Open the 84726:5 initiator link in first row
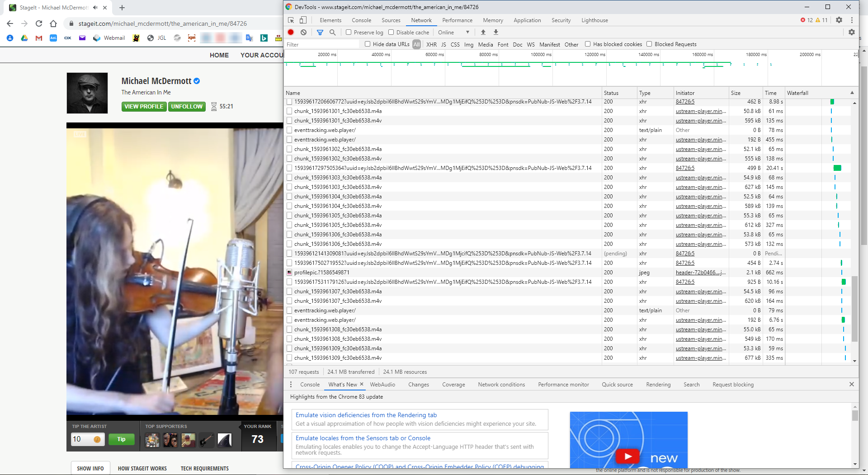 point(685,102)
